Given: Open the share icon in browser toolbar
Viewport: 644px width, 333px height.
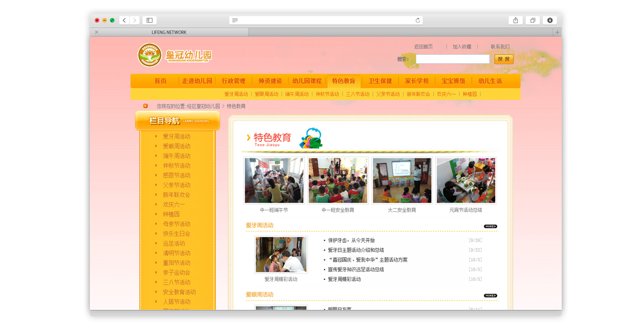Looking at the screenshot, I should click(515, 20).
